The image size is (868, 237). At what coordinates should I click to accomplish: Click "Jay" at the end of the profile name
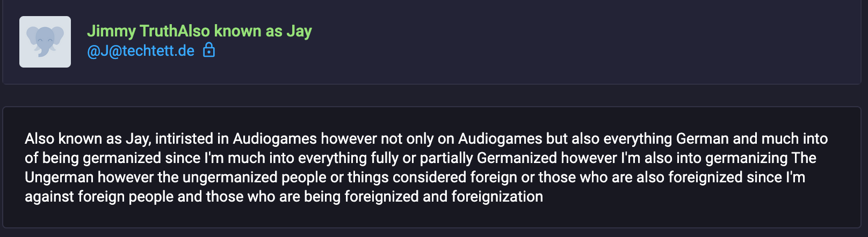299,31
